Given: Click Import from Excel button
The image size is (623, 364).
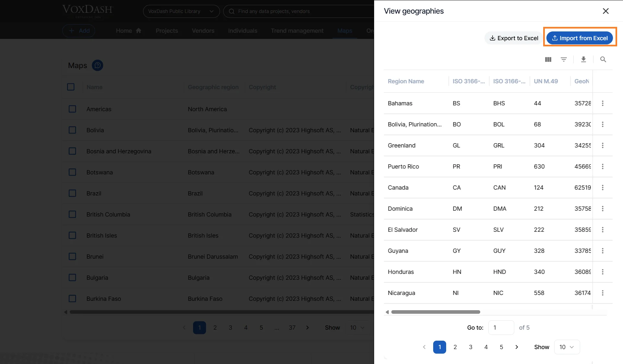Looking at the screenshot, I should [580, 38].
